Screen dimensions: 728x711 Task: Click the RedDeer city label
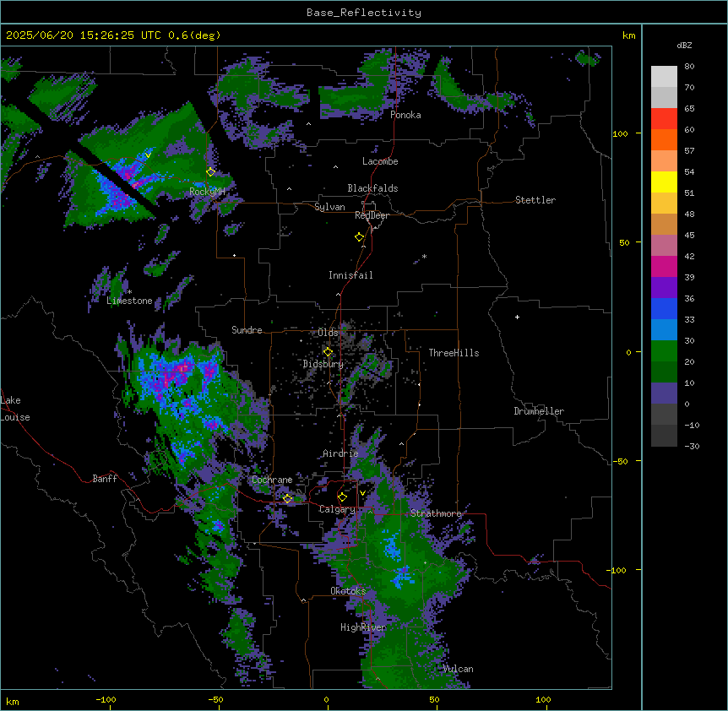(x=372, y=215)
